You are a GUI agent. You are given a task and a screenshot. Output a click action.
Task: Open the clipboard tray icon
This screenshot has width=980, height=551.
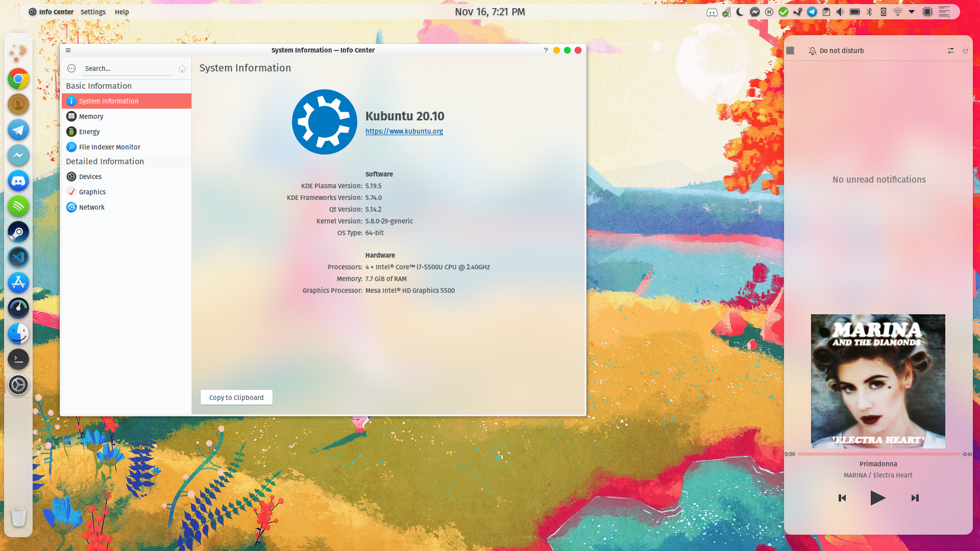pos(826,12)
